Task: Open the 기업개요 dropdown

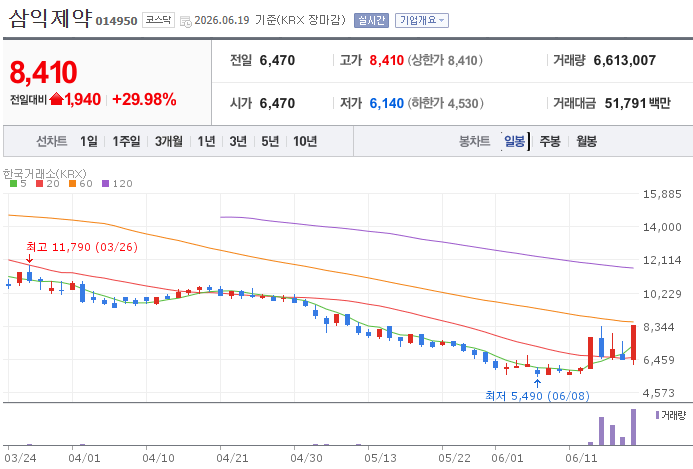Action: point(422,20)
